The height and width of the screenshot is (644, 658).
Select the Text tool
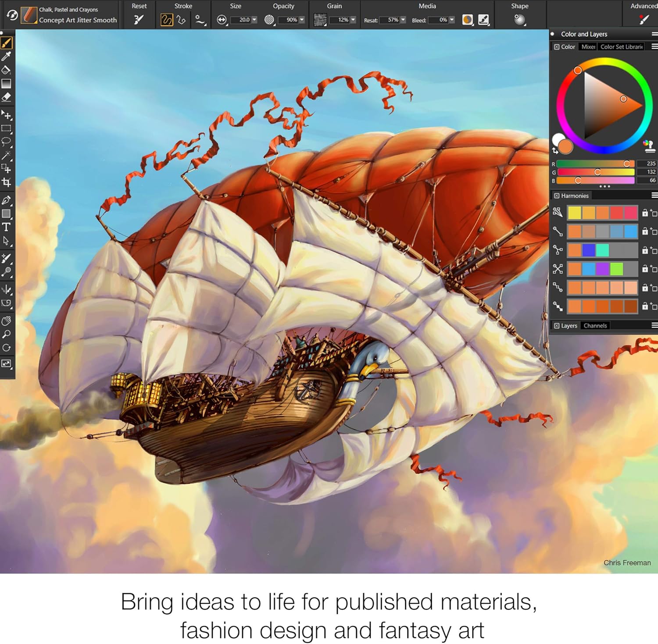(7, 228)
